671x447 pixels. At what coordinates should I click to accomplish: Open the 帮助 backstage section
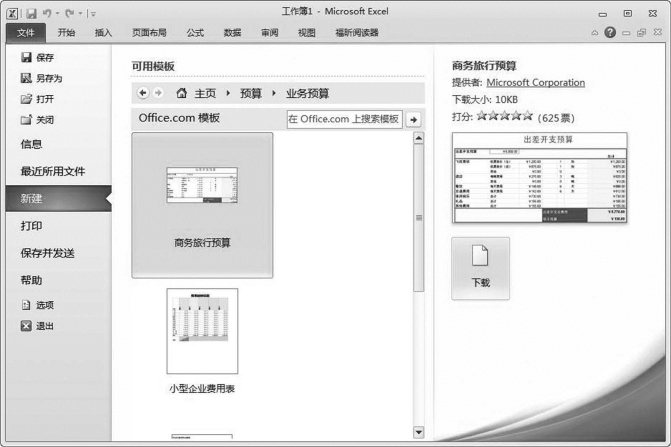coord(31,281)
